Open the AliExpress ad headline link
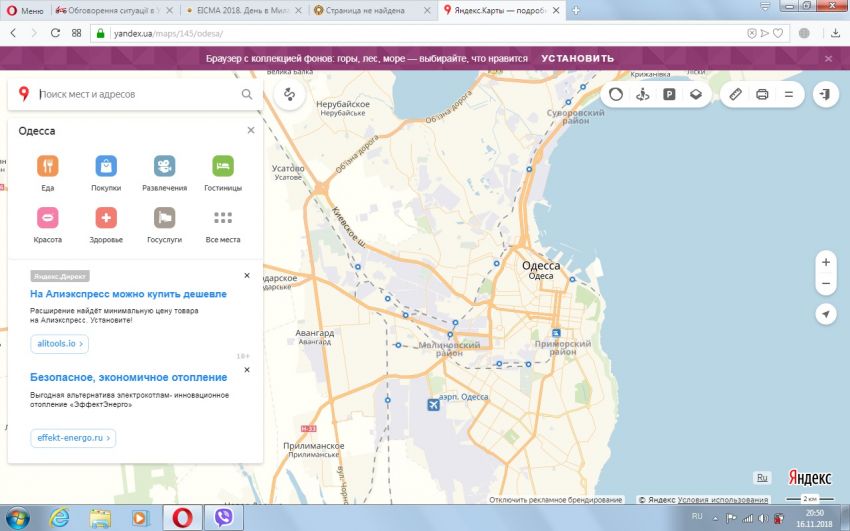This screenshot has width=850, height=531. [128, 294]
